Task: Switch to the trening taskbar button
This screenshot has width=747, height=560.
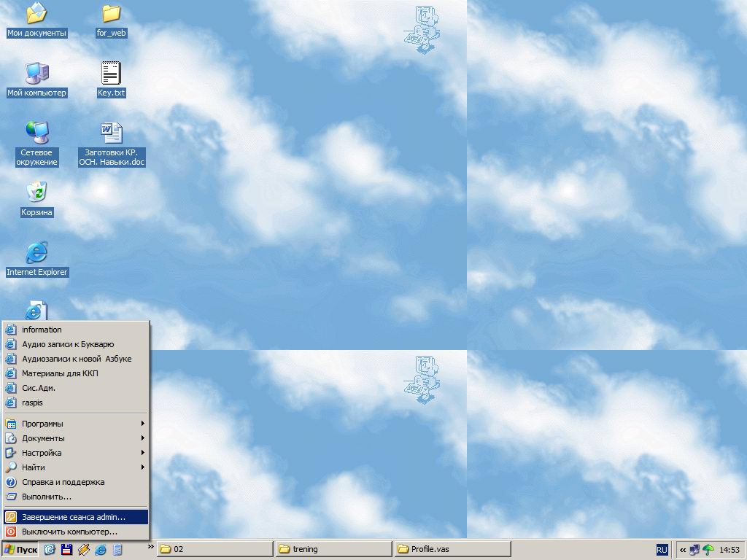Action: coord(333,549)
